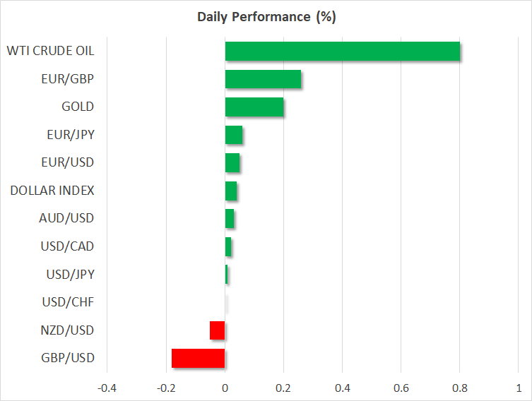This screenshot has height=401, width=532.
Task: Select the green WTI Crude Oil bar
Action: 343,52
